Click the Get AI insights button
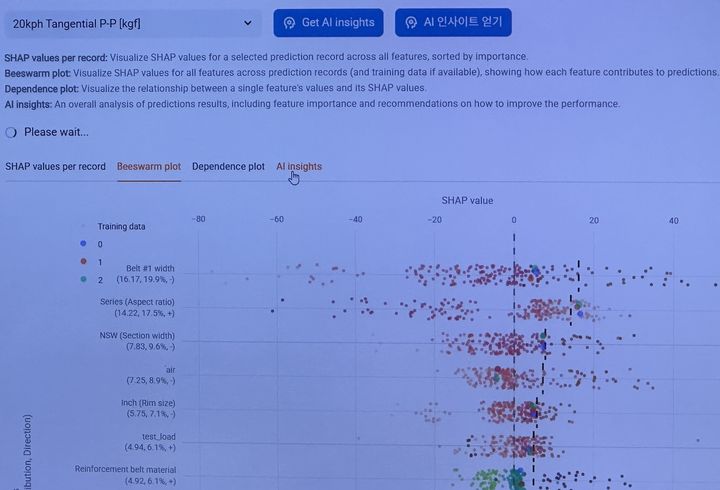720x490 pixels. click(328, 22)
